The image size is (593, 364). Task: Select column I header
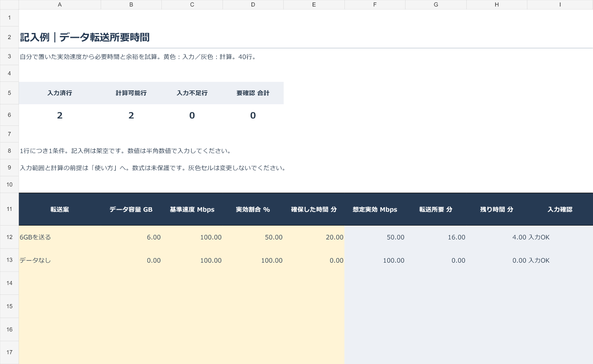click(560, 4)
